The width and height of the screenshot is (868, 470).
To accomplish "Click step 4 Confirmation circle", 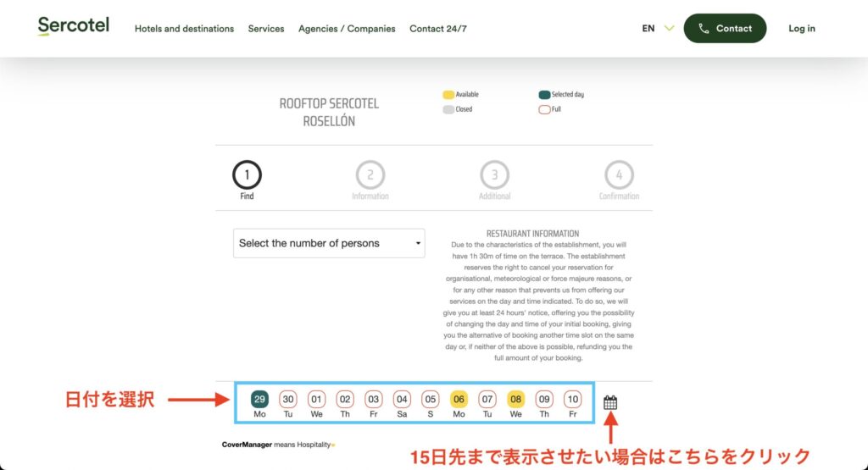I will pyautogui.click(x=619, y=175).
